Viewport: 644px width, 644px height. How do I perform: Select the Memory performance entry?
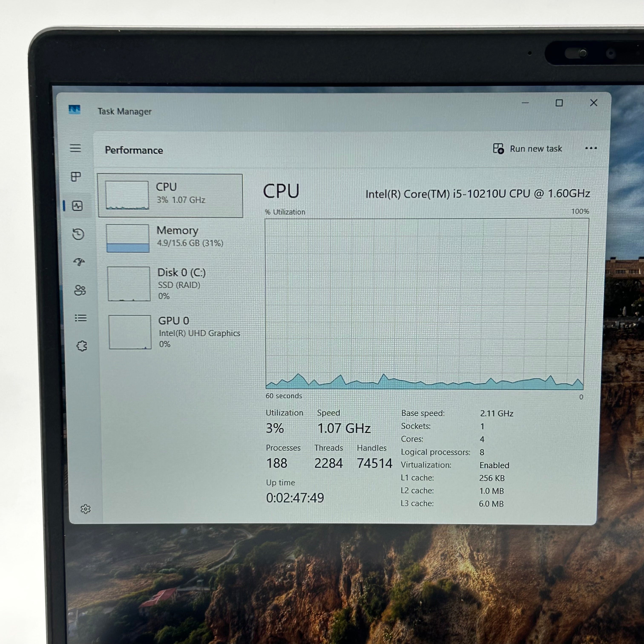[x=171, y=238]
